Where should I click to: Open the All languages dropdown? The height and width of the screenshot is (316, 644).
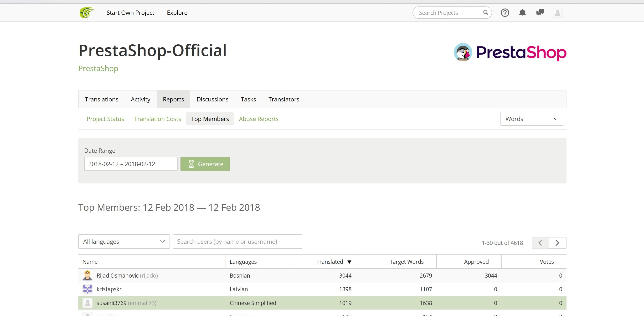(x=124, y=242)
